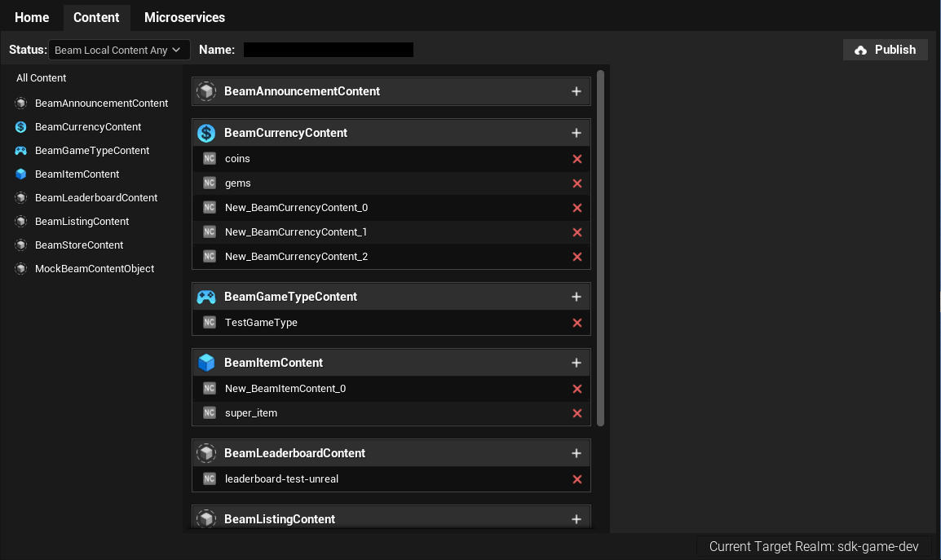Switch to the Home tab

32,17
